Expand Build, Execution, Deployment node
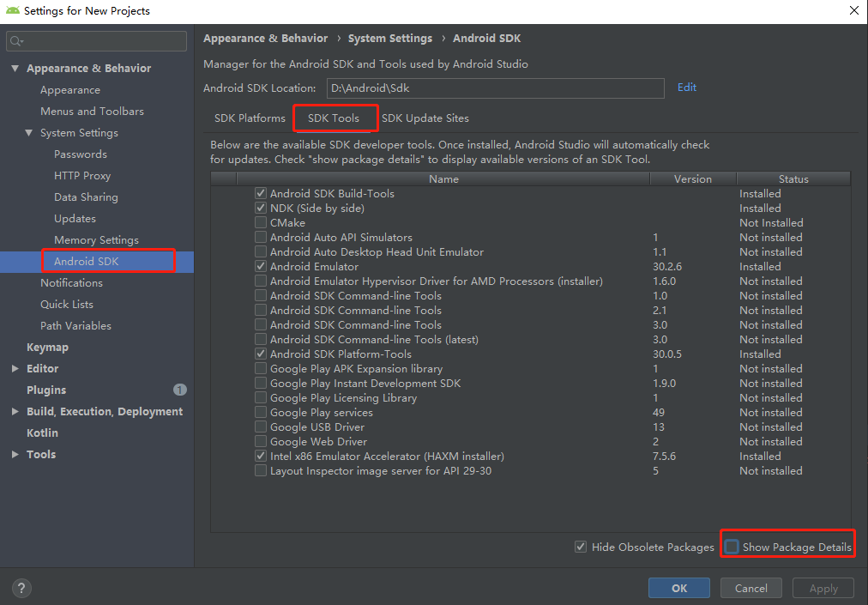The width and height of the screenshot is (868, 605). coord(15,412)
